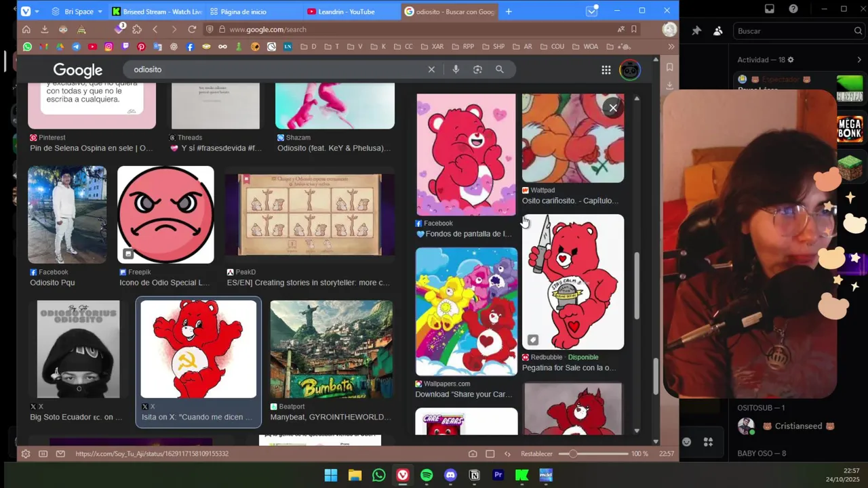Open the Redbubble 'Pegatina for Sale' link

(x=570, y=368)
